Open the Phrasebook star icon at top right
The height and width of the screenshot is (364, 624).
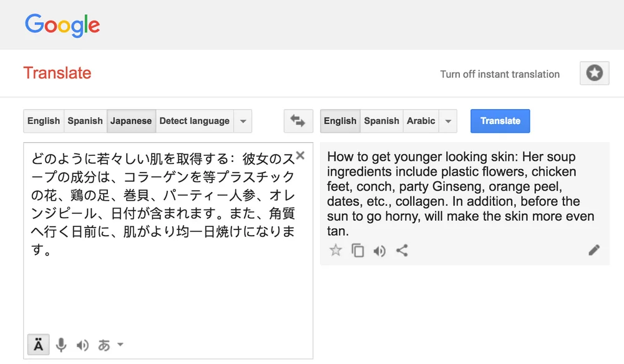pos(594,73)
